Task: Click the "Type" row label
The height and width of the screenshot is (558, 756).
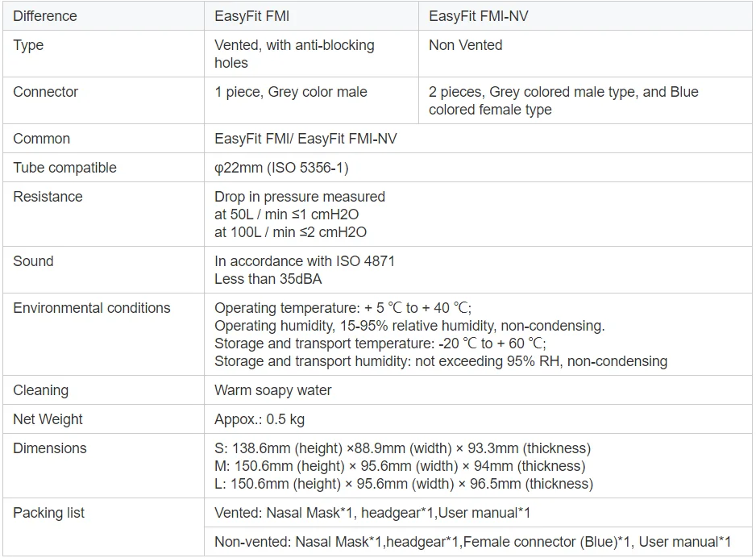Action: (x=28, y=45)
